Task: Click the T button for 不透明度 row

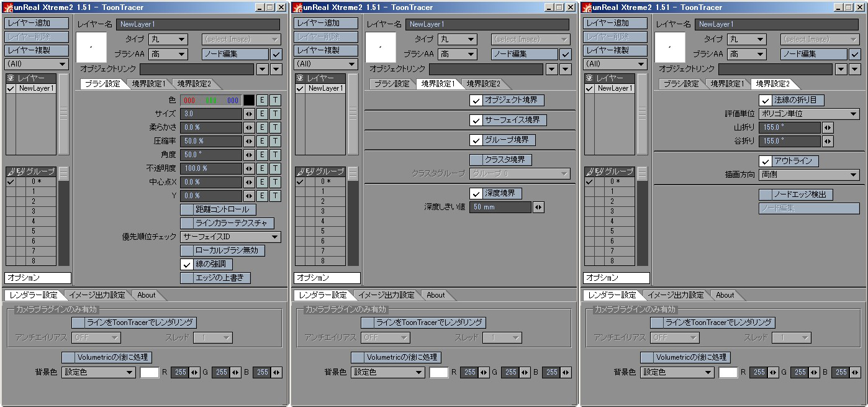Action: click(x=275, y=168)
